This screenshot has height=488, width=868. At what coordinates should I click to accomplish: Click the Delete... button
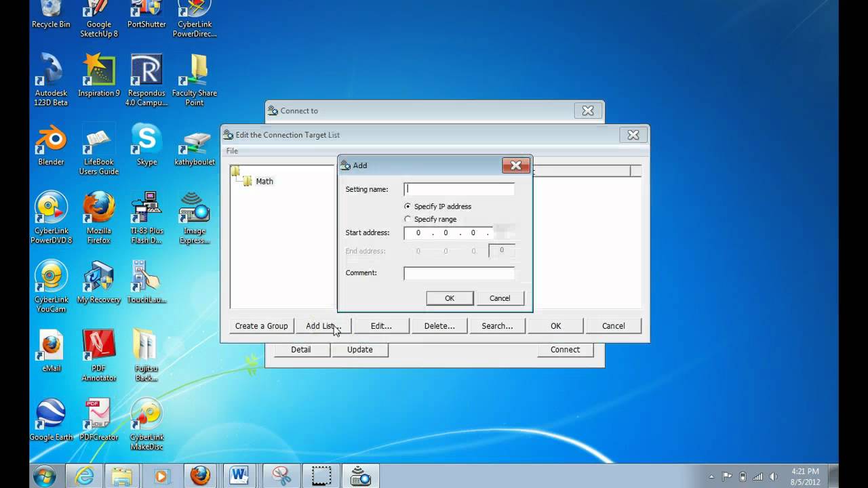(439, 326)
